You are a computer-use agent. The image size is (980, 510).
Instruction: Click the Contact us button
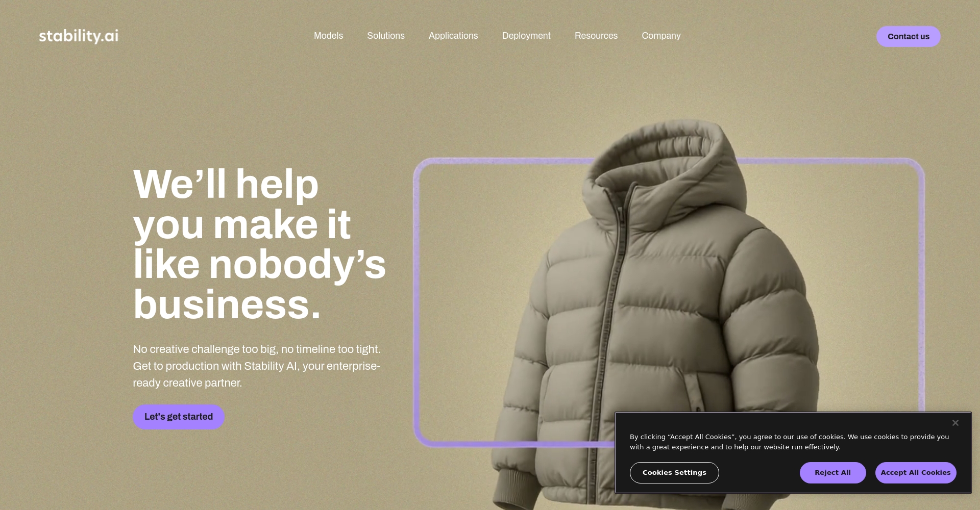coord(908,36)
